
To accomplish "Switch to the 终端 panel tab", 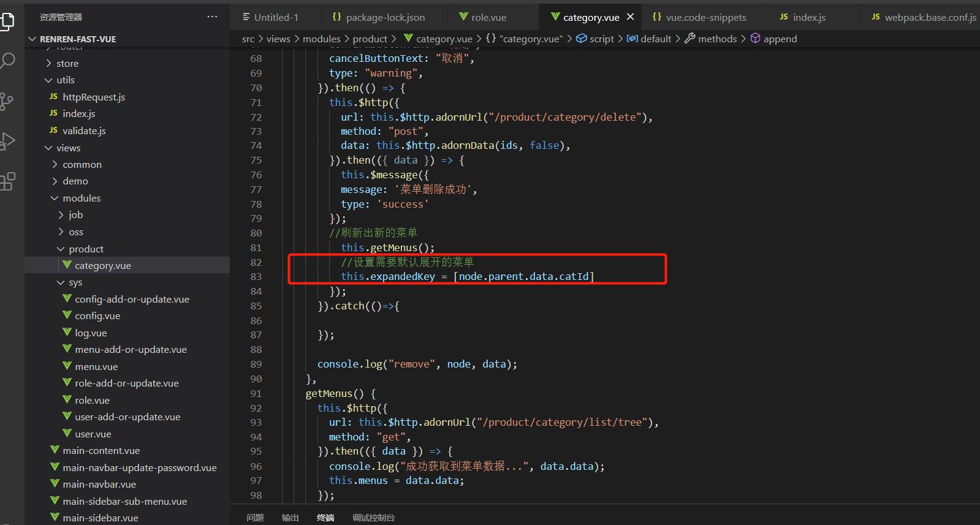I will [325, 518].
